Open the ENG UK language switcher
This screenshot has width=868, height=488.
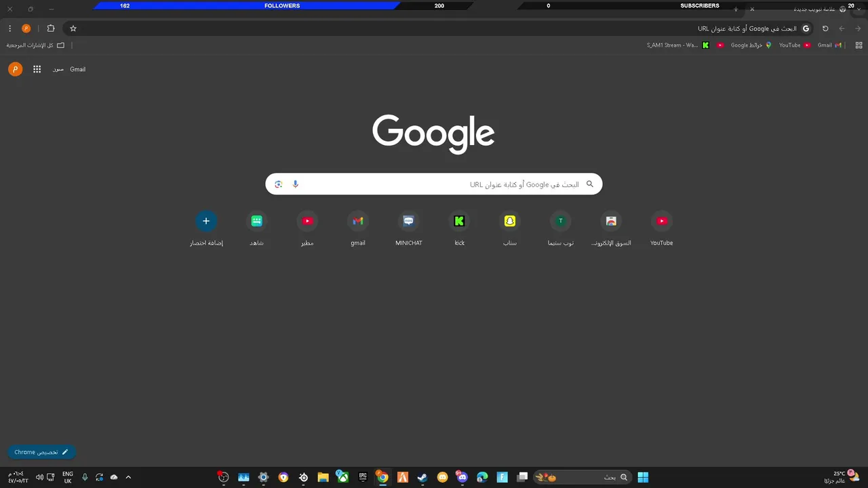coord(68,477)
